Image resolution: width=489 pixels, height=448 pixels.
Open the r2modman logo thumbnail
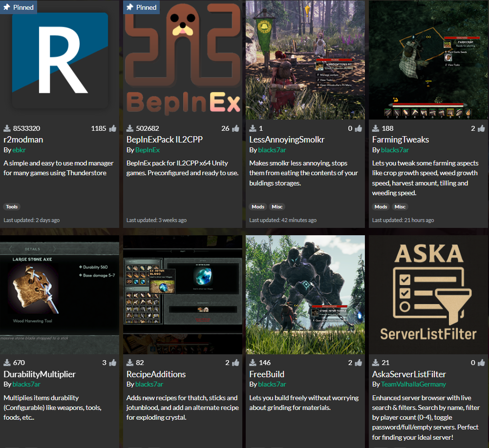point(60,60)
